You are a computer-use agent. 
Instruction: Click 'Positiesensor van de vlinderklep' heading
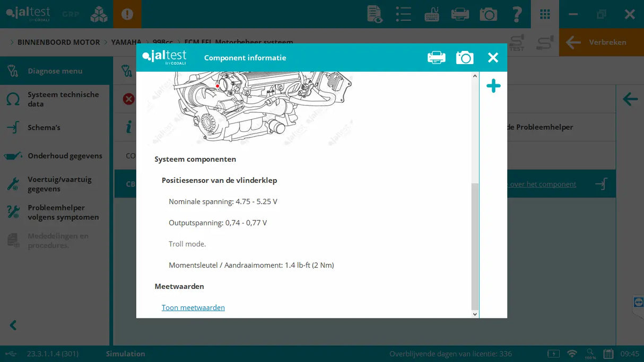coord(219,180)
